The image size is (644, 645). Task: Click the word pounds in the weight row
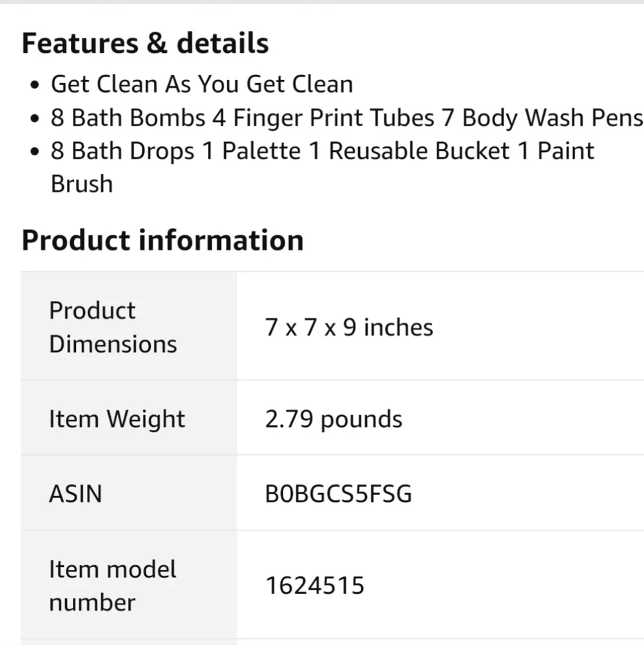361,420
